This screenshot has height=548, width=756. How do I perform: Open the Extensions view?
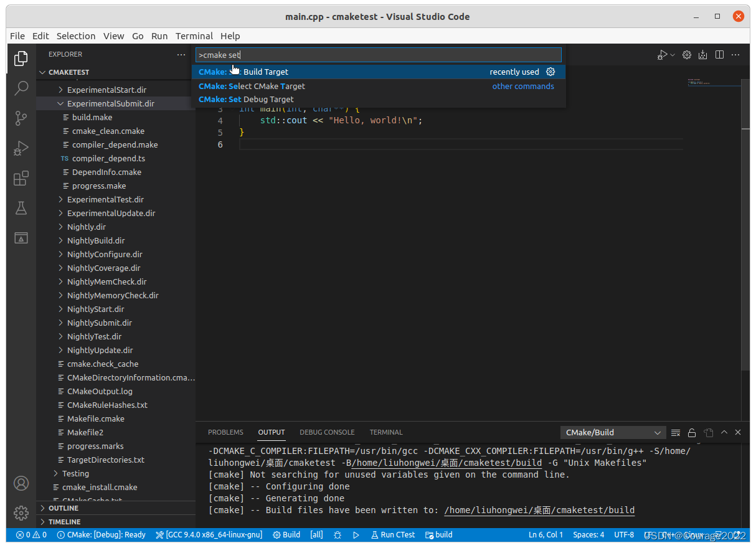21,178
